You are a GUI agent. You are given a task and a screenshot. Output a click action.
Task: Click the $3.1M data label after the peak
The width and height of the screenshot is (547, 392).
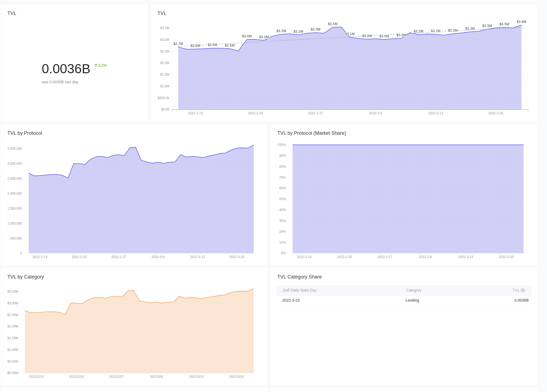350,33
